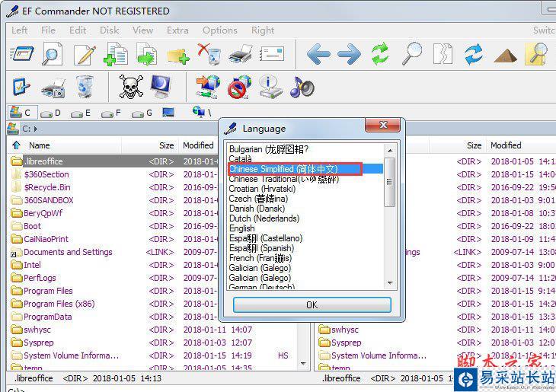Go forward with blue right arrow
The image size is (556, 392).
point(350,54)
